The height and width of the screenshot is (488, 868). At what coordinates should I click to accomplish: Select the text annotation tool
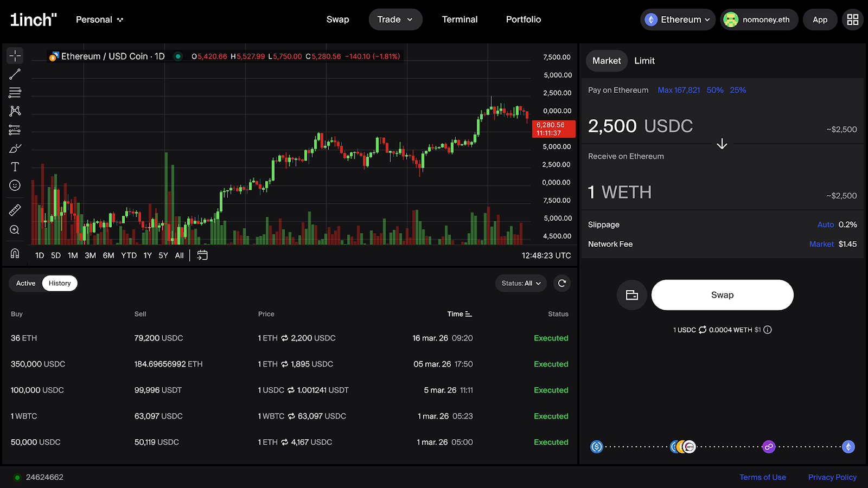click(15, 167)
